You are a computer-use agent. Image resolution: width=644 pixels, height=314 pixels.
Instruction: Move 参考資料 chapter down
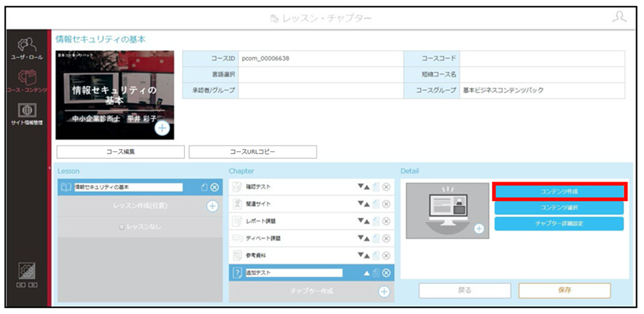tap(360, 255)
